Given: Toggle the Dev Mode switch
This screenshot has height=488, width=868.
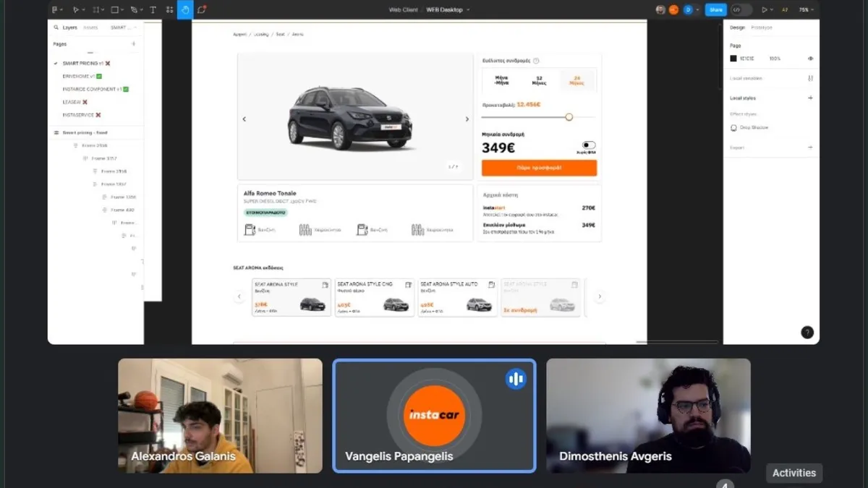Looking at the screenshot, I should tap(741, 9).
